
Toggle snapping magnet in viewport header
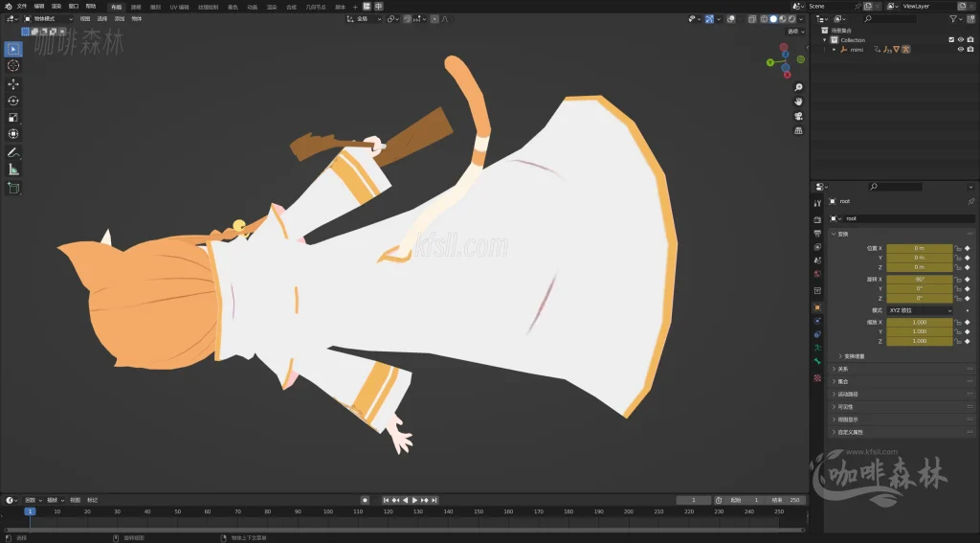pyautogui.click(x=408, y=19)
